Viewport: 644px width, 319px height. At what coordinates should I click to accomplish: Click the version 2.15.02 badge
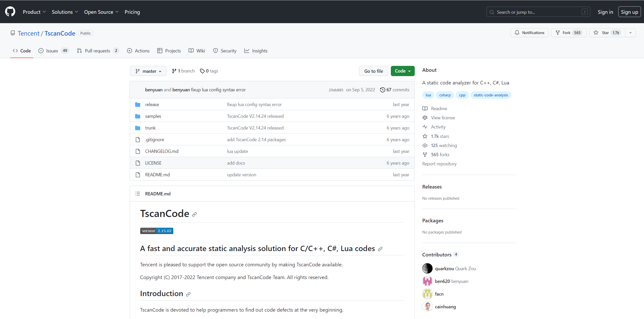156,231
